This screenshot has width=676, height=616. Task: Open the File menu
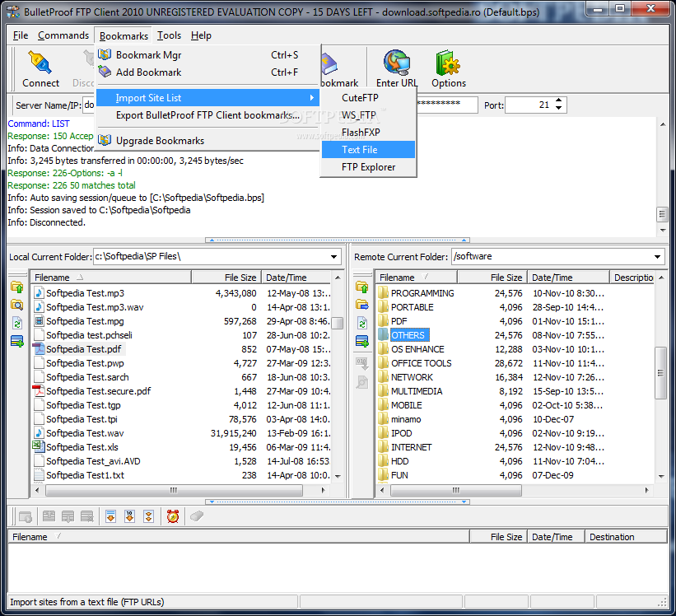pos(21,35)
